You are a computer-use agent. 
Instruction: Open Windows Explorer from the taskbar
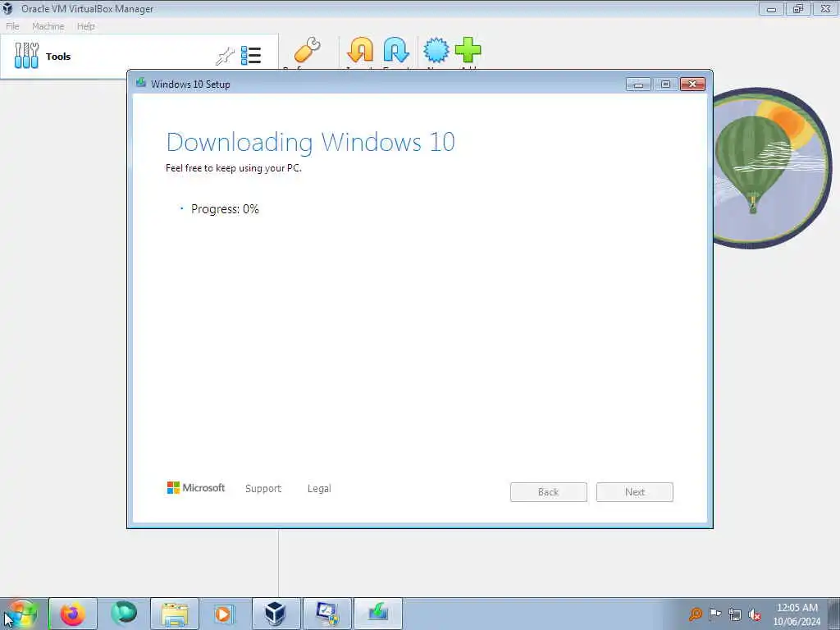click(x=175, y=614)
